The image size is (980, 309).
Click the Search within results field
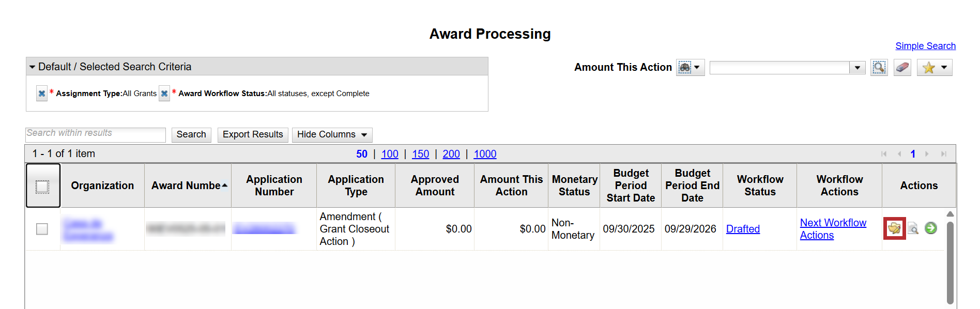point(96,134)
